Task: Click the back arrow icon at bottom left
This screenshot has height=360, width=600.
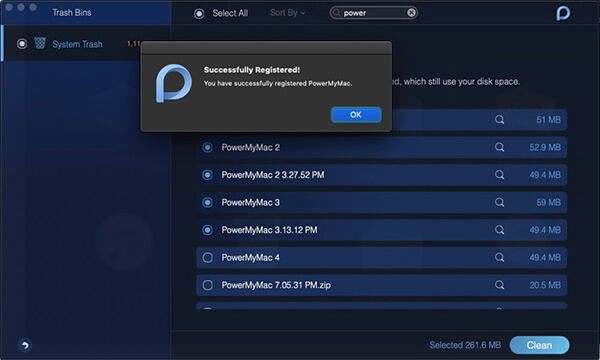Action: pos(25,345)
